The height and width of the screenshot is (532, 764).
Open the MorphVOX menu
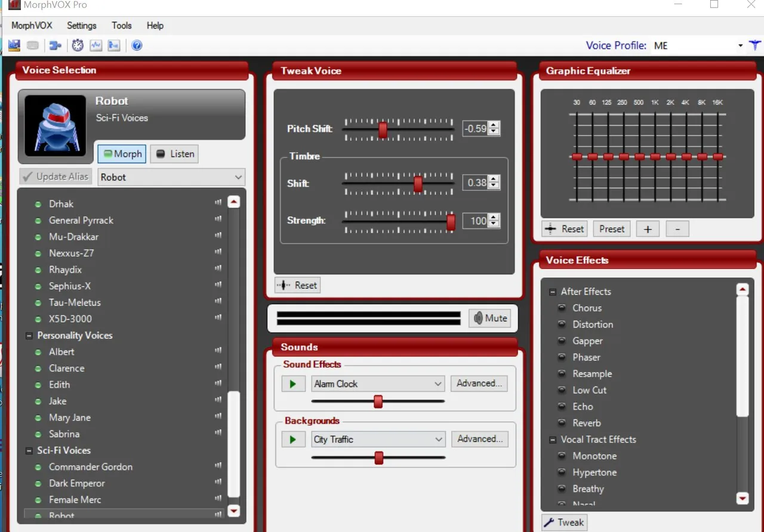pyautogui.click(x=32, y=26)
